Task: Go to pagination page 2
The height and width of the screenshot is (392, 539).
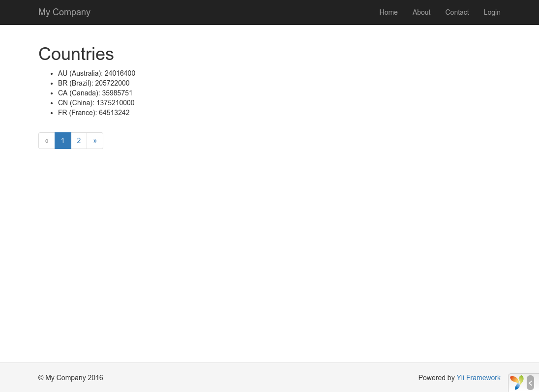Action: pos(79,141)
